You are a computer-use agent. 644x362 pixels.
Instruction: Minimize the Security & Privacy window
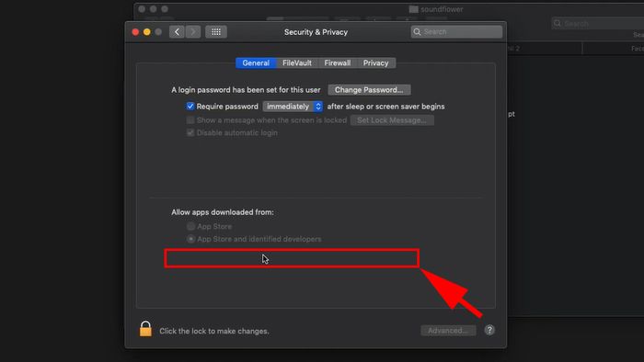click(x=146, y=32)
